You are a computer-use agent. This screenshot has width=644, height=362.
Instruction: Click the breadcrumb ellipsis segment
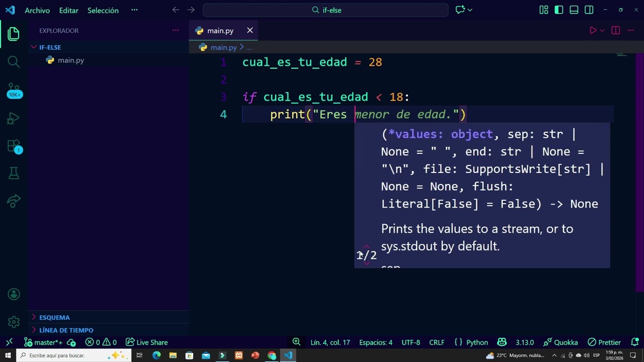coord(249,47)
